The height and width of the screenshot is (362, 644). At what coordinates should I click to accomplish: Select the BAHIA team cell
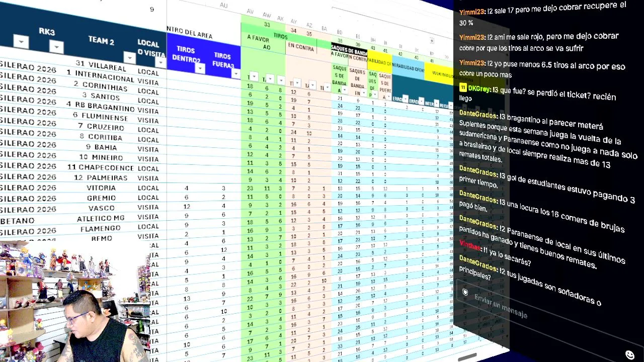pyautogui.click(x=101, y=147)
